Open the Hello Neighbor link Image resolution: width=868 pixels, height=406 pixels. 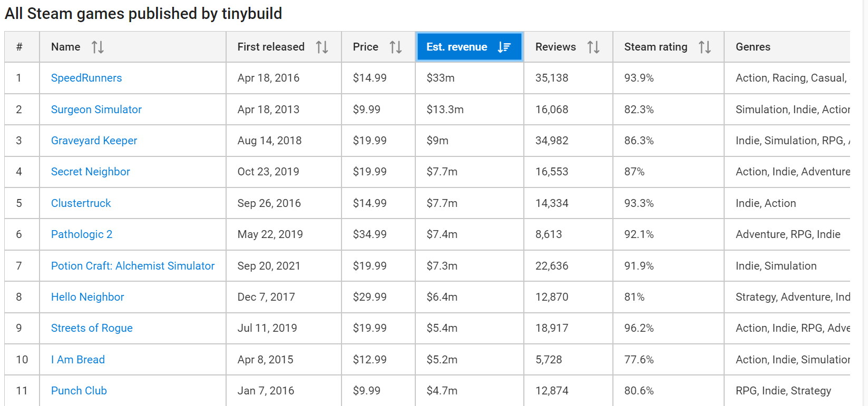(x=87, y=297)
